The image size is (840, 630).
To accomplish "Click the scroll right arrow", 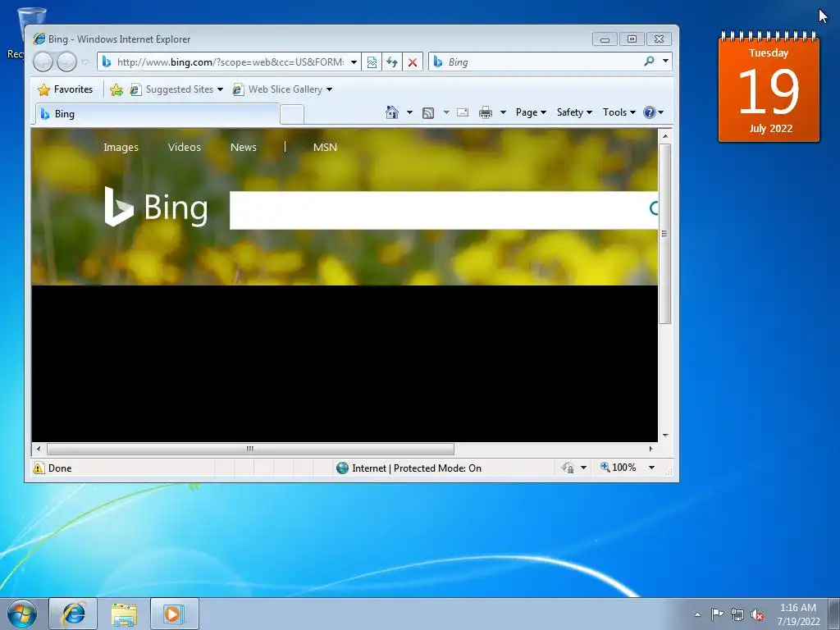I will pyautogui.click(x=651, y=449).
